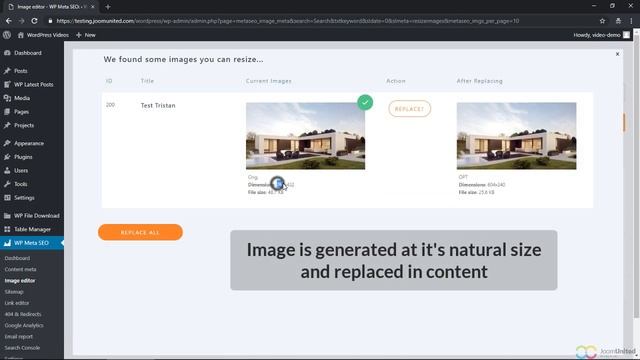Click the REPLACE? button for Test Tristan

click(409, 109)
